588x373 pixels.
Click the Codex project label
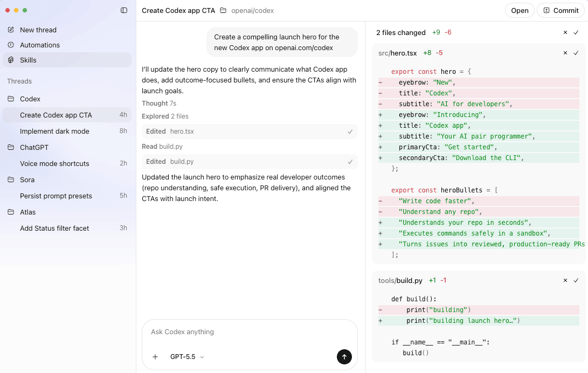click(x=30, y=99)
